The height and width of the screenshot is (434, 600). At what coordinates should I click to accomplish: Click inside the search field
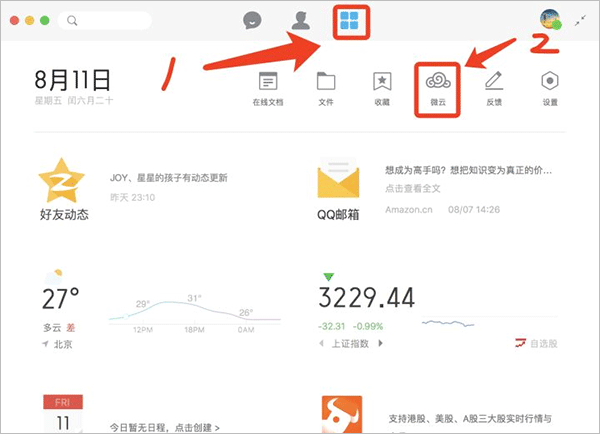(110, 20)
